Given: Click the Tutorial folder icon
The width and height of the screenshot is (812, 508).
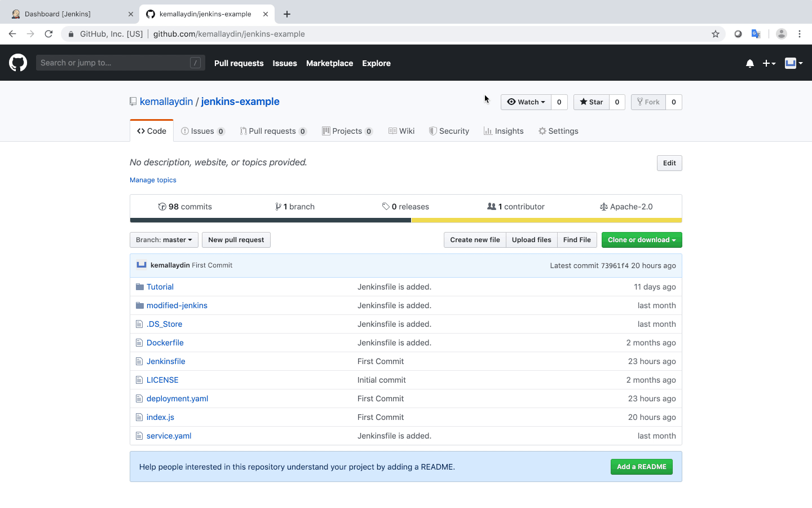Looking at the screenshot, I should (x=140, y=287).
